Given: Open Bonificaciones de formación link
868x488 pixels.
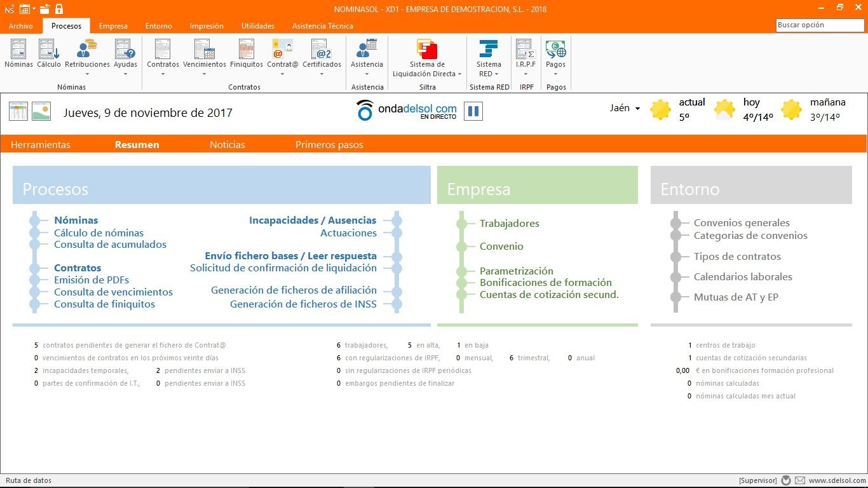Looking at the screenshot, I should (x=546, y=282).
